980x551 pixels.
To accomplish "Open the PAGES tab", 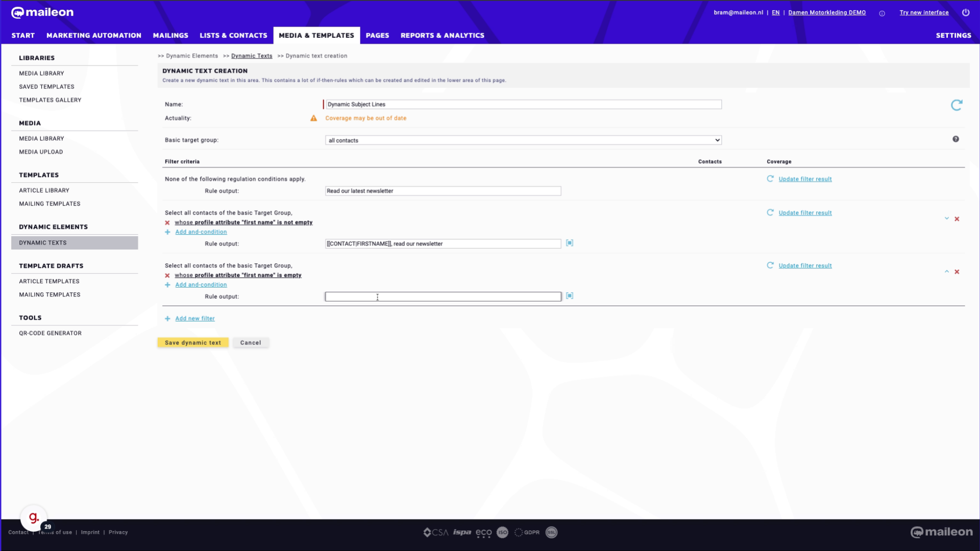I will pyautogui.click(x=377, y=36).
